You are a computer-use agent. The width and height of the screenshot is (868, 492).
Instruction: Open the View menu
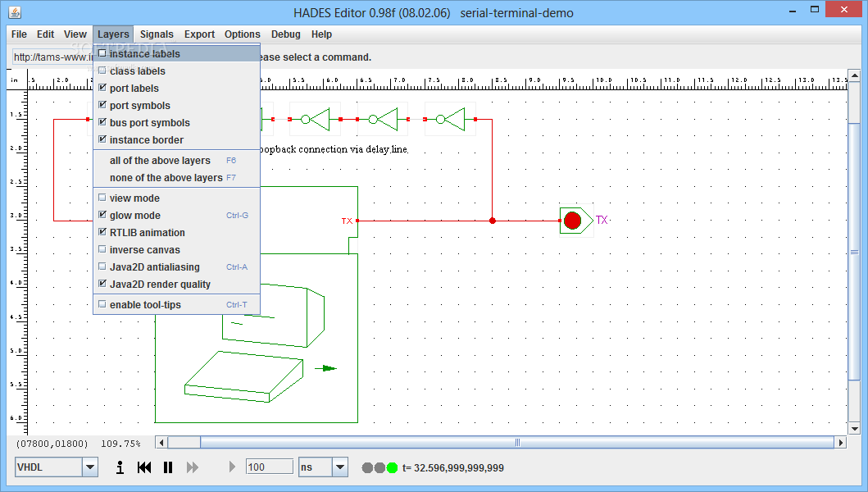click(75, 34)
